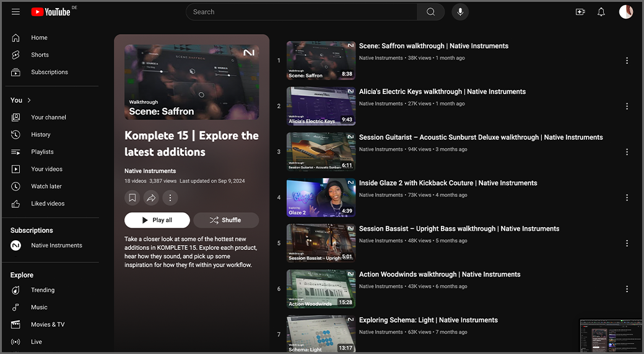Click the Native Instruments channel avatar
The width and height of the screenshot is (644, 354).
coord(15,245)
